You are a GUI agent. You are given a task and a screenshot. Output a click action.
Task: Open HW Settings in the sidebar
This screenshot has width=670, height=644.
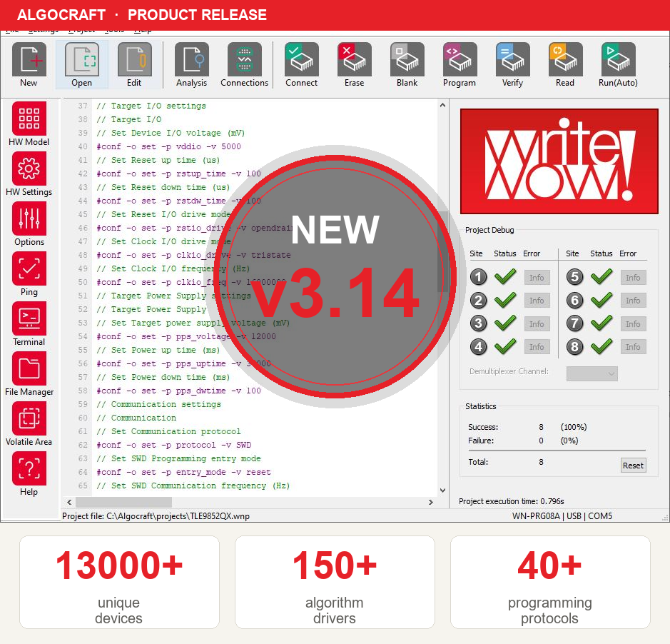(x=29, y=168)
